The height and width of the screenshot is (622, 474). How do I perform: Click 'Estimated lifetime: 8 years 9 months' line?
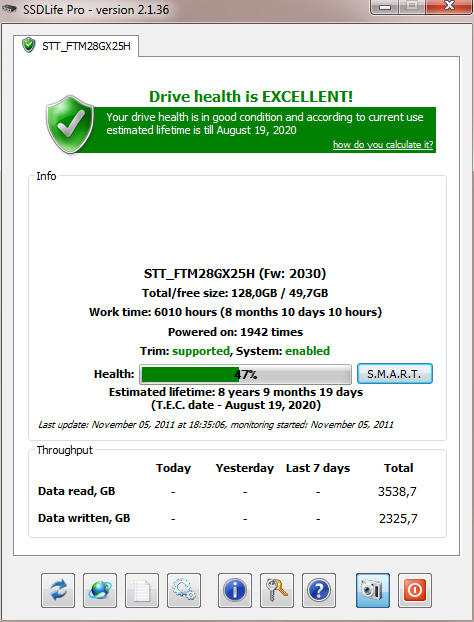[236, 392]
